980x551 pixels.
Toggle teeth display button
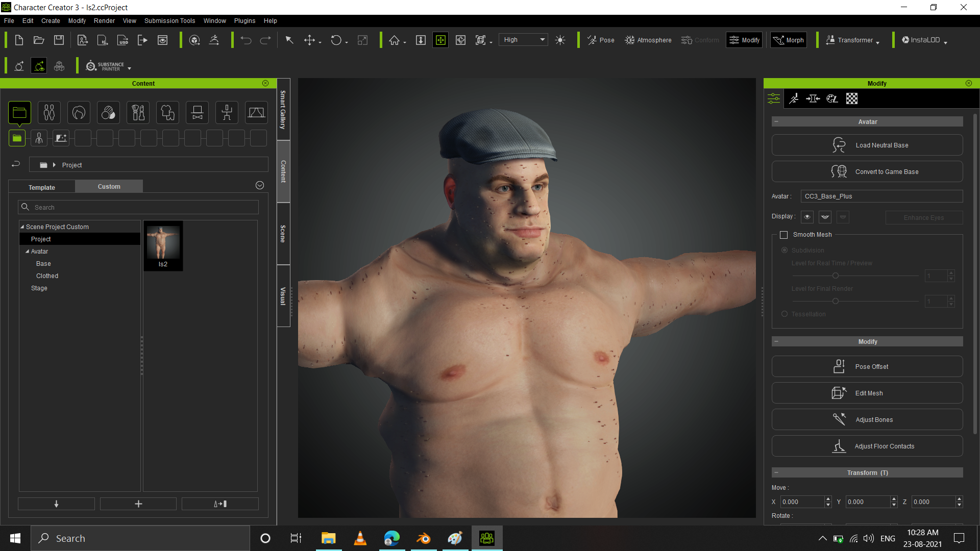(825, 217)
